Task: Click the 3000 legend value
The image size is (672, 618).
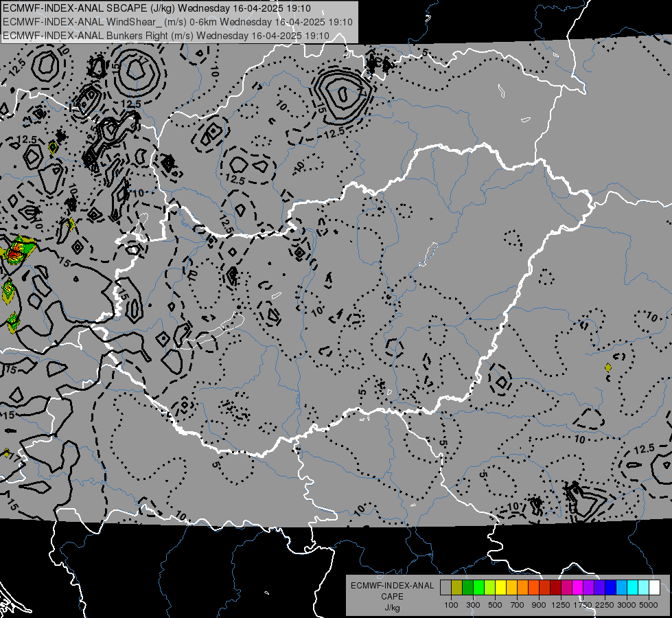Action: click(x=627, y=605)
